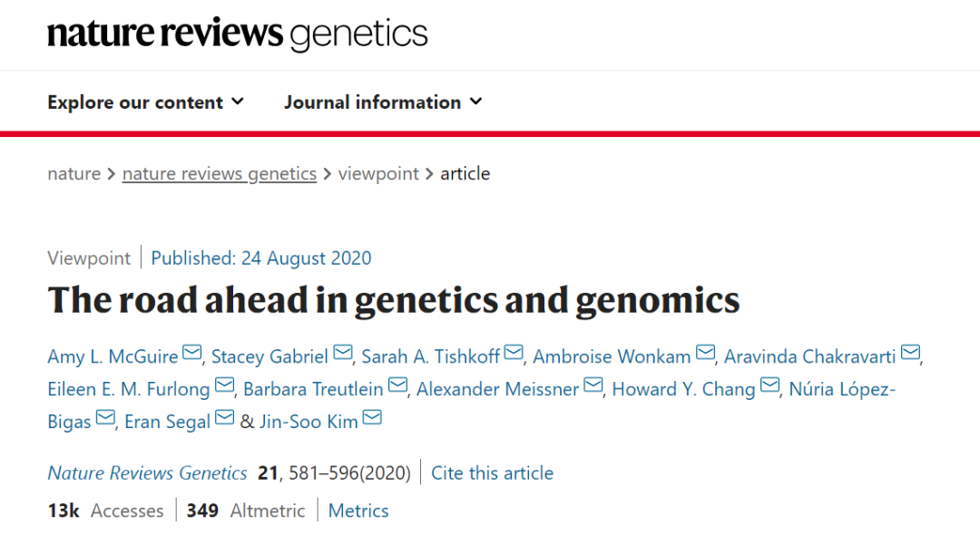
Task: Select author Alexander Meissner's name
Action: point(497,389)
